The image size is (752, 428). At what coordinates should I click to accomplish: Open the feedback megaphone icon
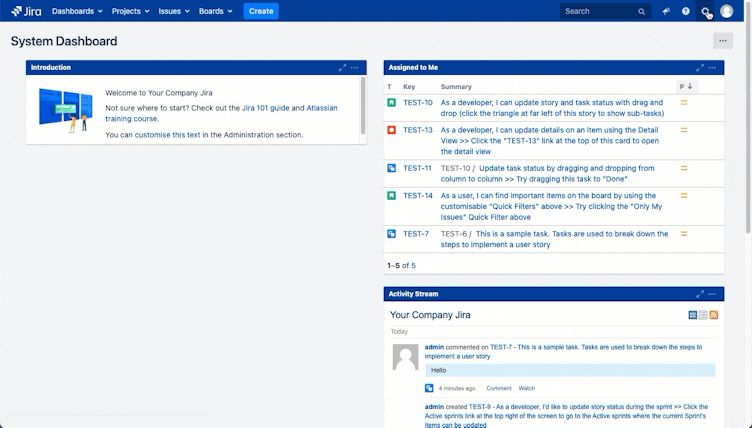click(x=666, y=11)
